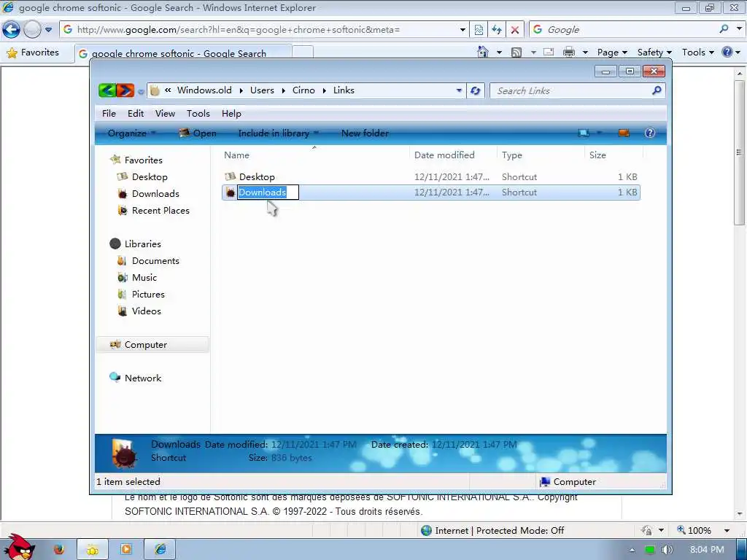Click the RSS feeds icon
The width and height of the screenshot is (747, 560).
(x=516, y=52)
